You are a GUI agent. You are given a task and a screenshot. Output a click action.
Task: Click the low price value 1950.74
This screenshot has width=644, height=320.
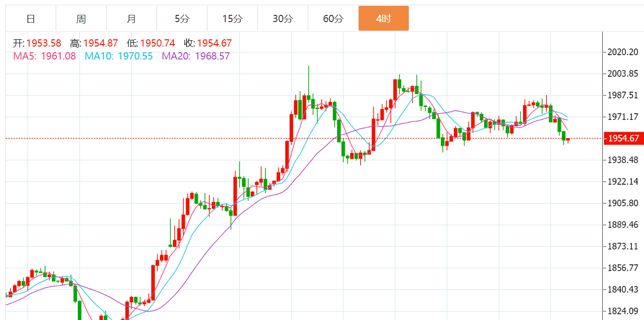coord(158,43)
